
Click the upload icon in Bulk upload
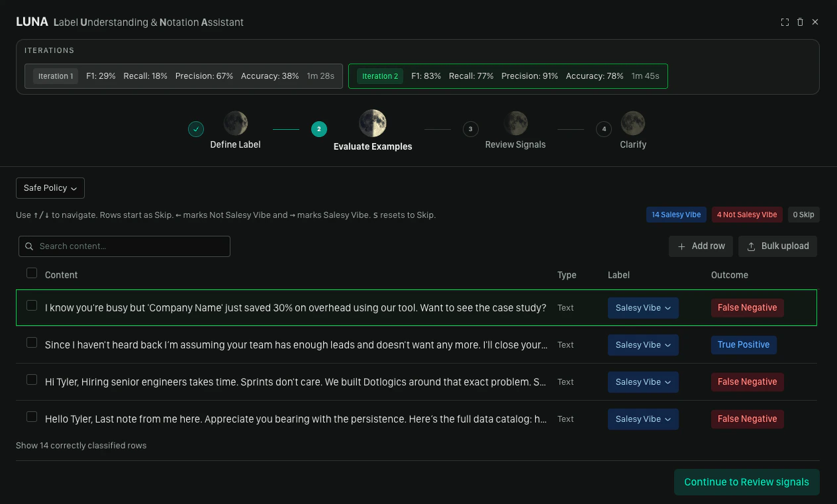(x=751, y=246)
